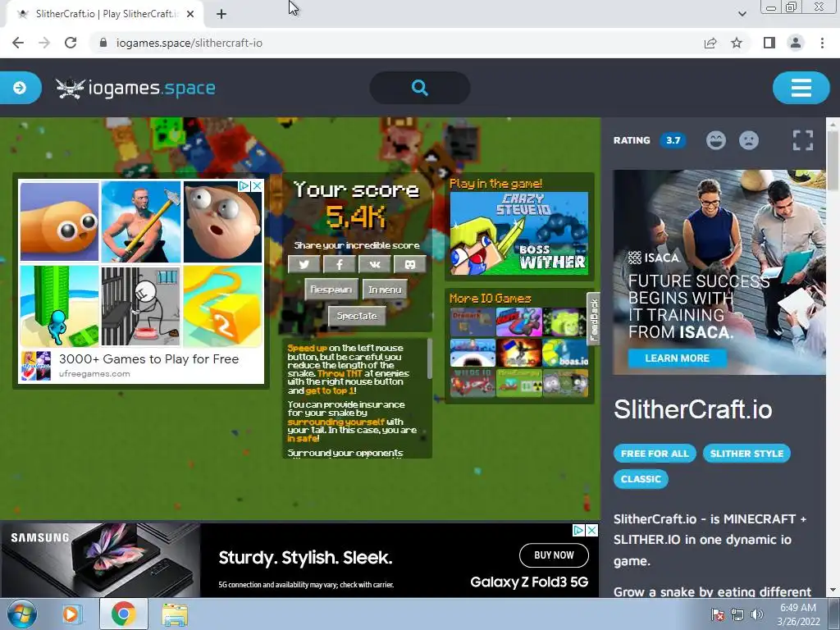Open the Crazy Steve.io Boss Wither banner
Image resolution: width=840 pixels, height=630 pixels.
519,233
